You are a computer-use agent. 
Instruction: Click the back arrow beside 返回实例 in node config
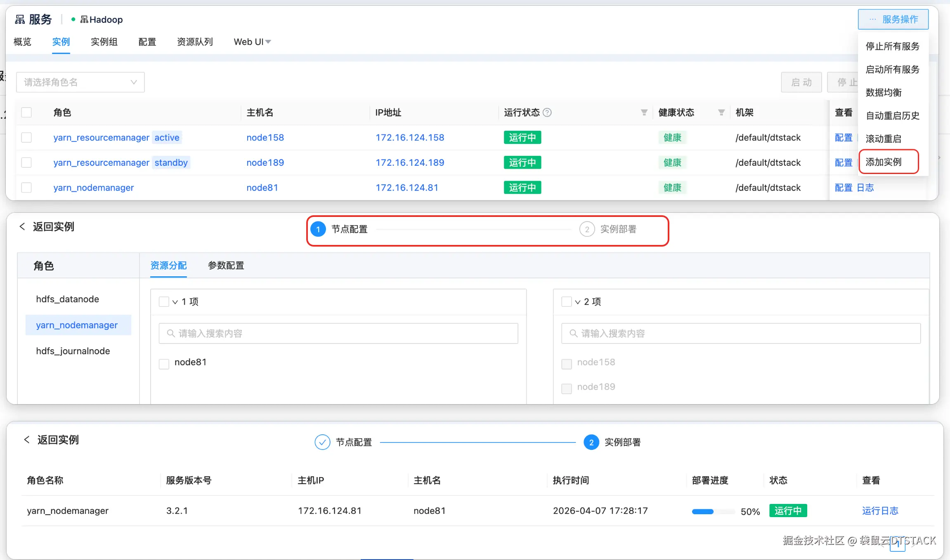click(x=22, y=226)
